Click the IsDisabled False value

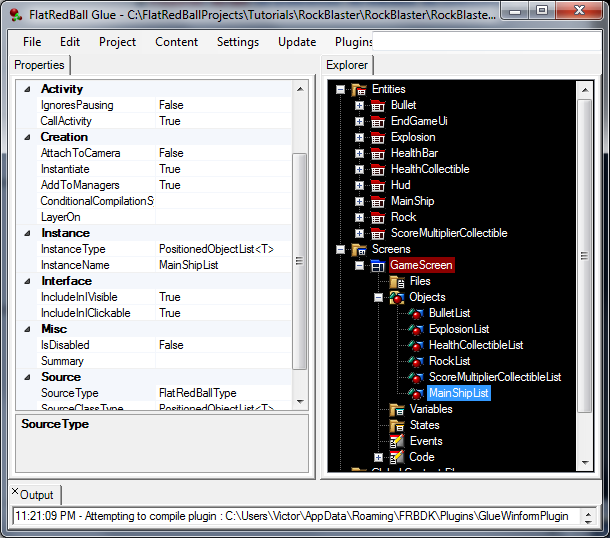point(223,345)
